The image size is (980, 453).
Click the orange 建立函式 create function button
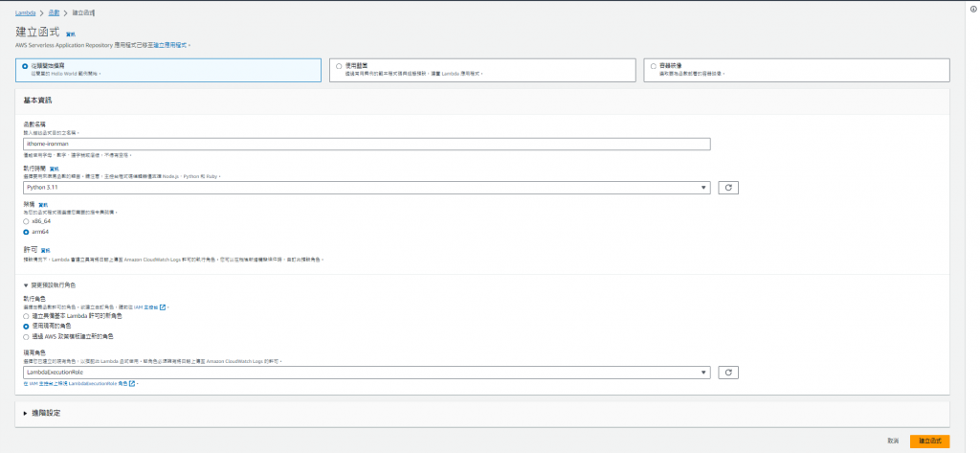pyautogui.click(x=929, y=442)
